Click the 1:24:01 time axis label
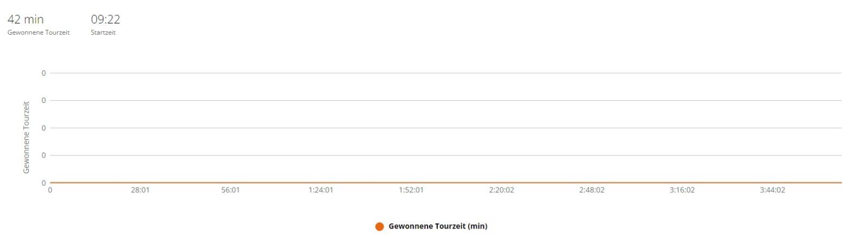 (x=321, y=190)
